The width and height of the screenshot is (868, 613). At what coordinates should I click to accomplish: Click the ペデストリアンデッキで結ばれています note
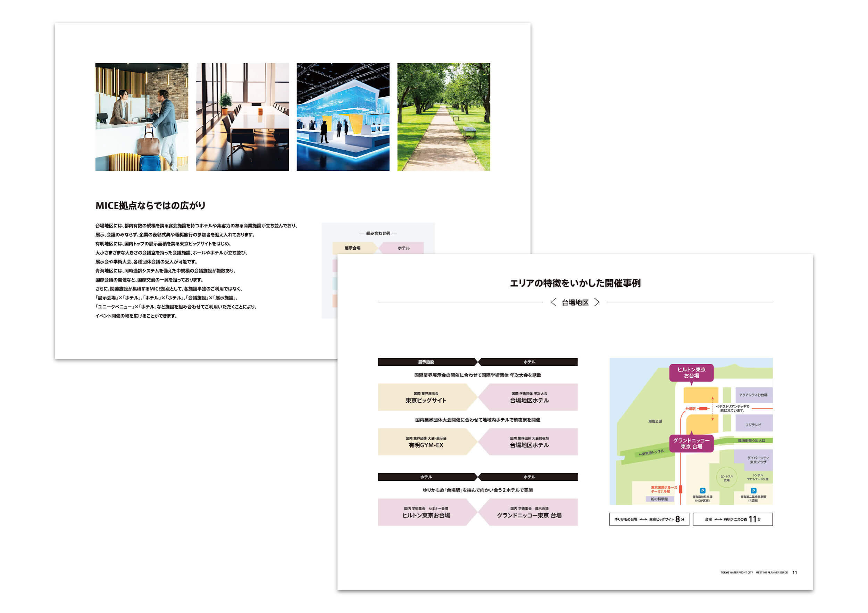point(732,409)
